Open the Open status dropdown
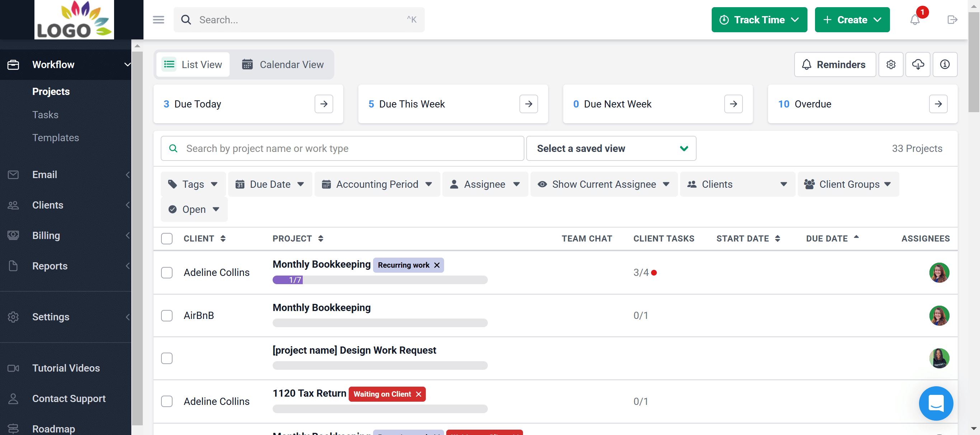The height and width of the screenshot is (435, 980). tap(194, 209)
